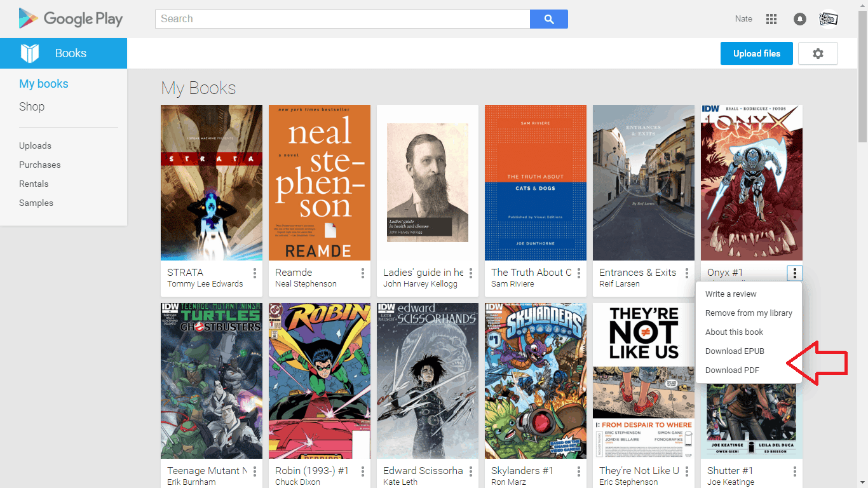The image size is (868, 488).
Task: Go to Shop in sidebar
Action: [x=32, y=107]
